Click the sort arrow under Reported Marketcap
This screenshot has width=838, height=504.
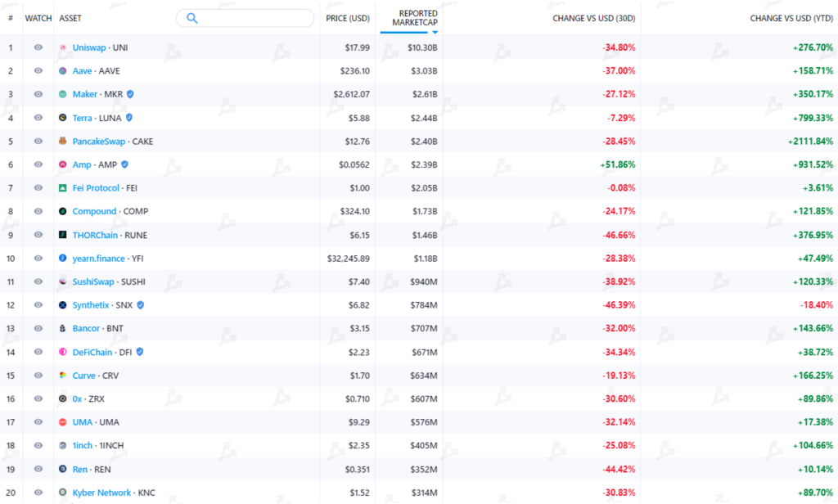(435, 32)
